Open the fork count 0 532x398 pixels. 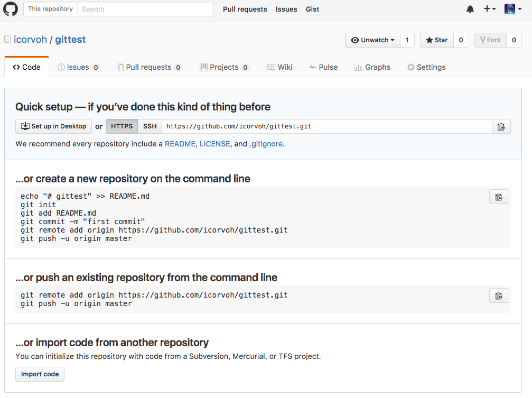coord(514,40)
